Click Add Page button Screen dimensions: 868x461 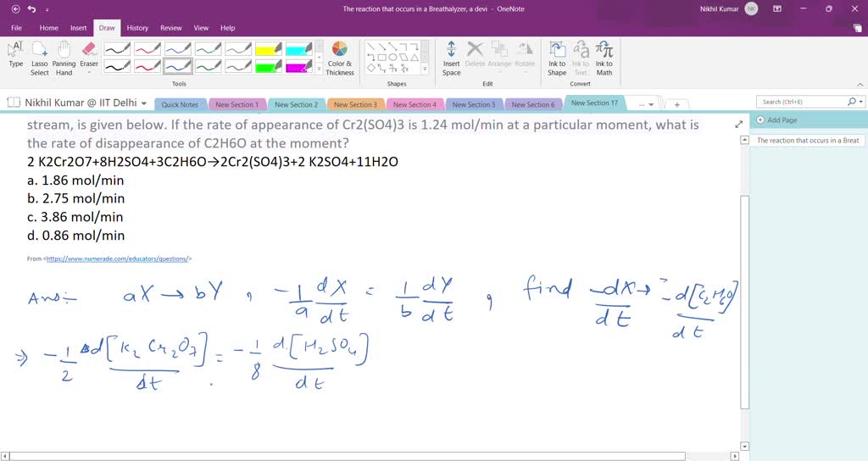[776, 119]
